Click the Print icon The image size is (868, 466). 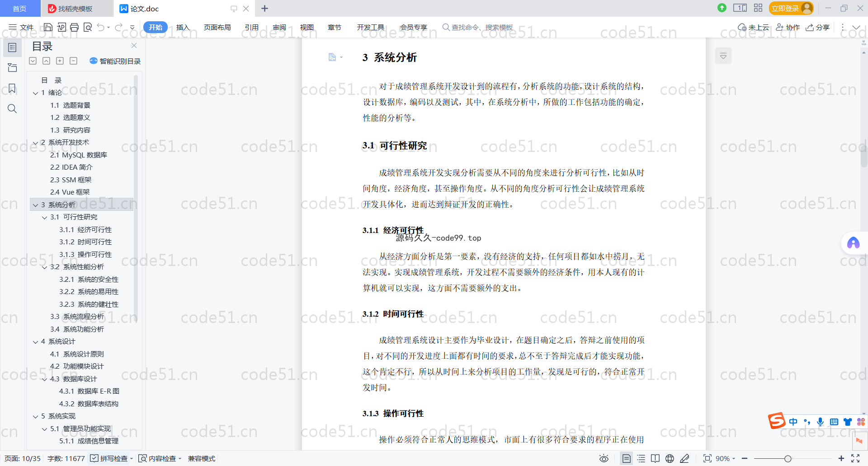click(75, 27)
